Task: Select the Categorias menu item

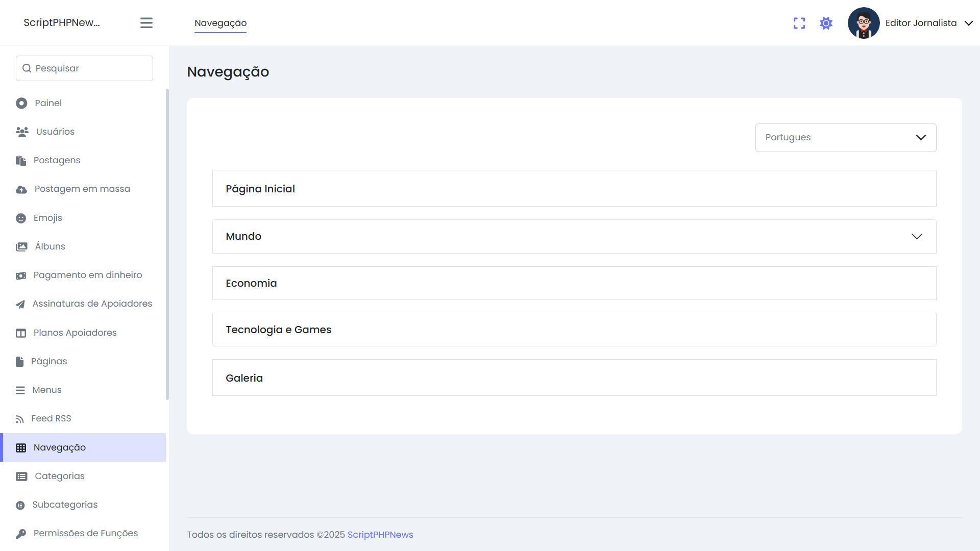Action: (x=59, y=476)
